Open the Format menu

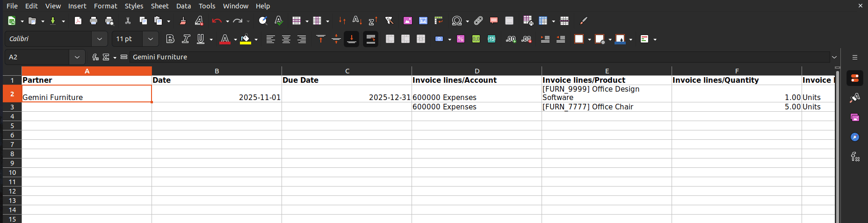click(105, 6)
